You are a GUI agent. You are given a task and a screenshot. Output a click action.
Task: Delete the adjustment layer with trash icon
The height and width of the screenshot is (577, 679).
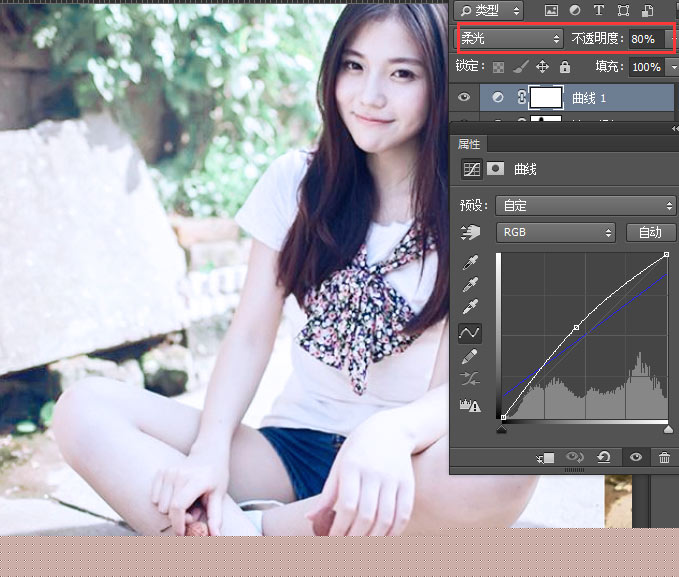click(664, 458)
